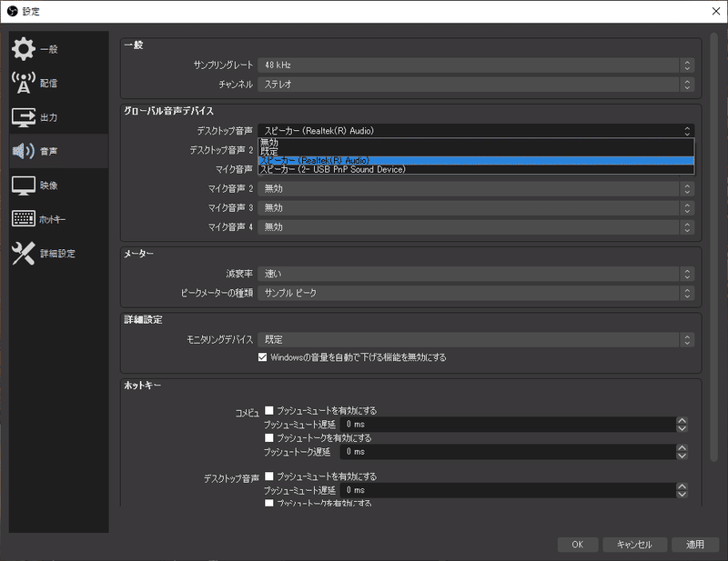The height and width of the screenshot is (561, 728).
Task: Enable デスクトップ音声 プッシュミュート checkbox
Action: pyautogui.click(x=268, y=476)
